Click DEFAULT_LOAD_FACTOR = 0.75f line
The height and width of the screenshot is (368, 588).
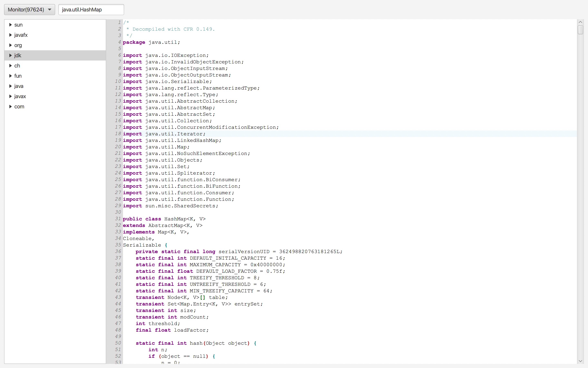click(x=210, y=271)
